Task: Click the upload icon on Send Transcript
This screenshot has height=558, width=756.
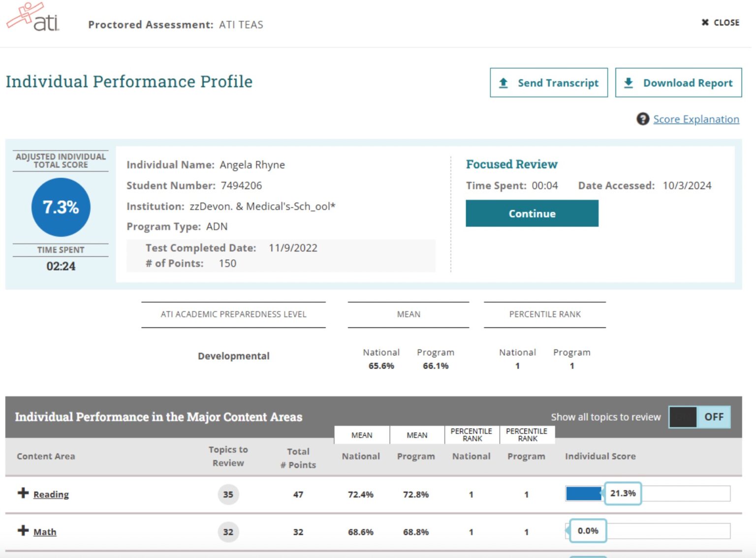Action: pos(503,83)
